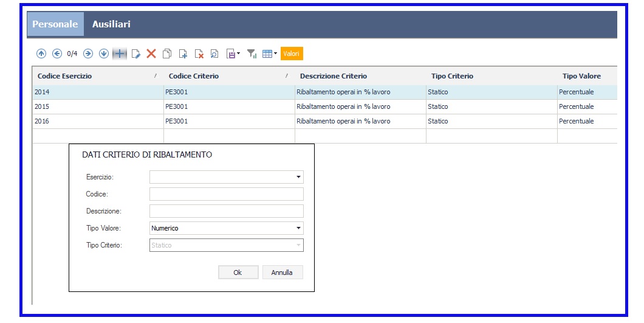Click the document with red x icon
Screen dimensions: 644x323
click(199, 54)
